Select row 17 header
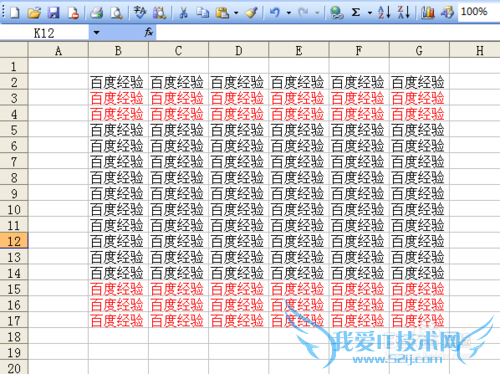500x374 pixels. click(x=14, y=321)
